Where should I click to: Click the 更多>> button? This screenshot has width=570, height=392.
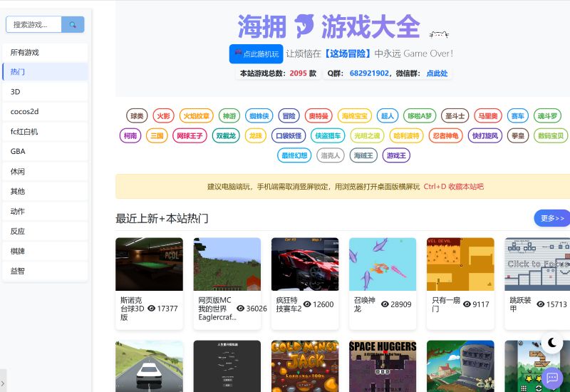pyautogui.click(x=552, y=218)
